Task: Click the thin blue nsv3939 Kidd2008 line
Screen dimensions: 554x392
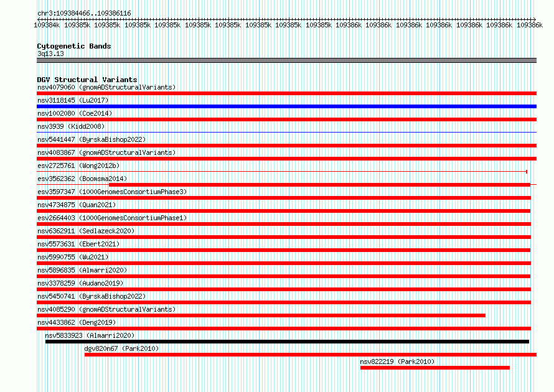Action: click(286, 133)
